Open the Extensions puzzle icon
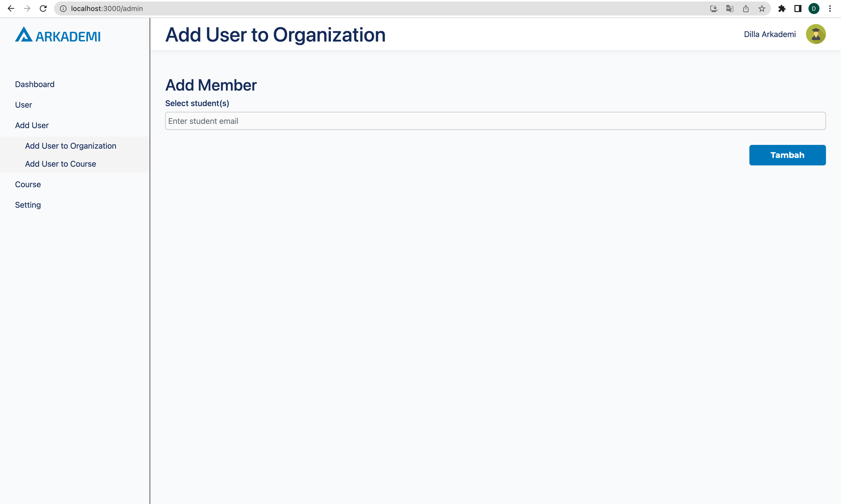The height and width of the screenshot is (504, 841). [x=782, y=9]
